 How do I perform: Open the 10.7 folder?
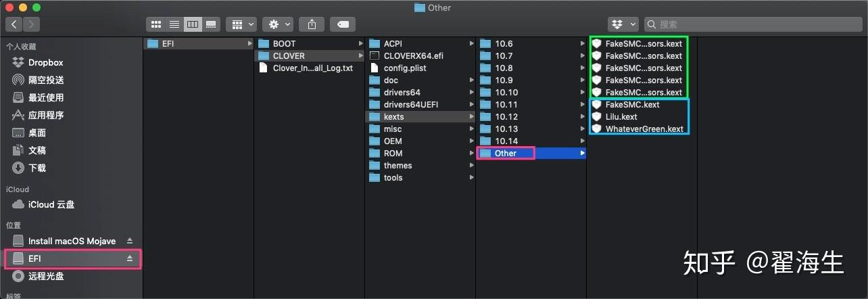(x=531, y=56)
